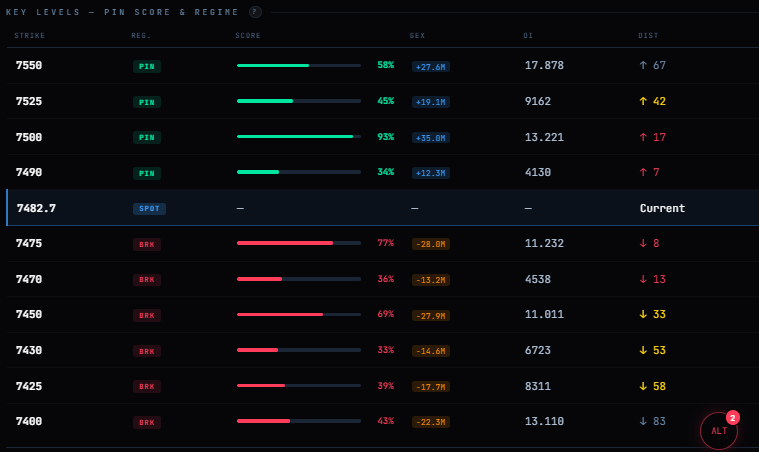
Task: Select the 7525 strike cell
Action: pos(29,101)
